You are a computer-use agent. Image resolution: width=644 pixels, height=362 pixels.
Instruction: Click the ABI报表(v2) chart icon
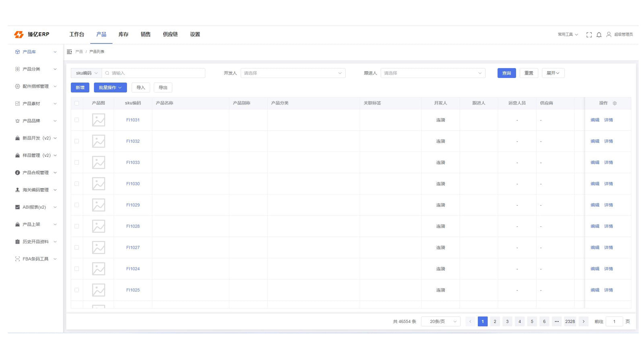click(17, 207)
